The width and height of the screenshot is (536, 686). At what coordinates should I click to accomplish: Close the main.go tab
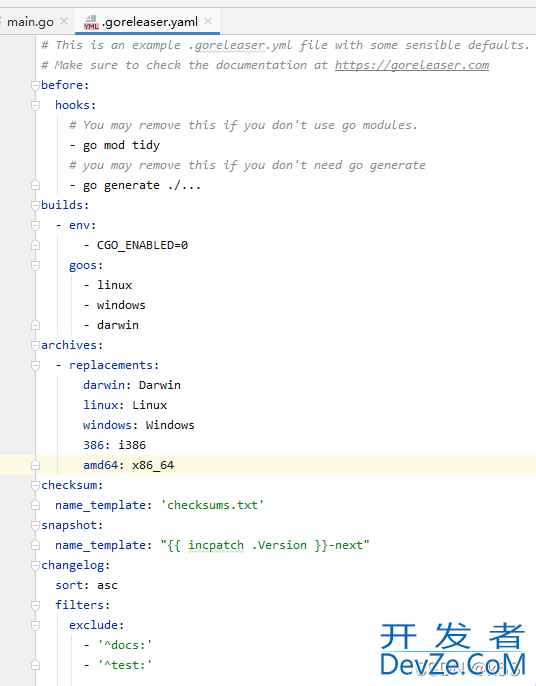(64, 21)
